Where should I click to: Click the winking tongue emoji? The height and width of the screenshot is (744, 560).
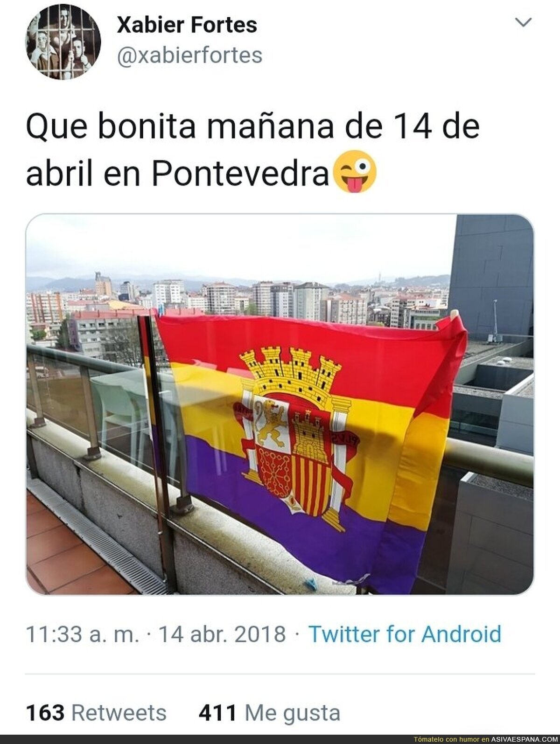(x=353, y=171)
